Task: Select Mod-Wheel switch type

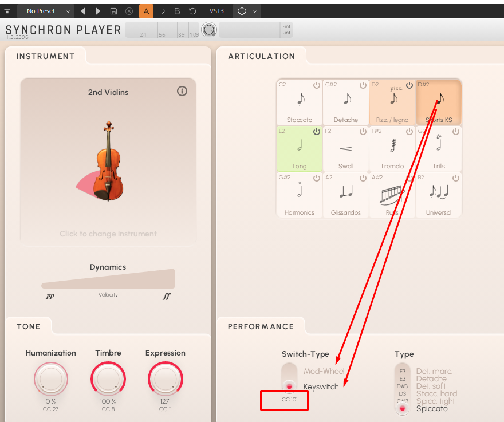Action: click(324, 371)
